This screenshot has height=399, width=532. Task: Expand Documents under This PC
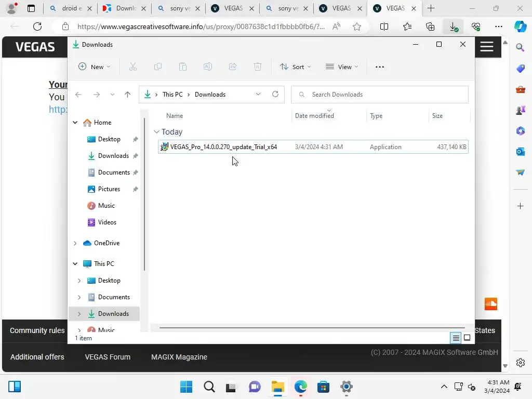[79, 297]
